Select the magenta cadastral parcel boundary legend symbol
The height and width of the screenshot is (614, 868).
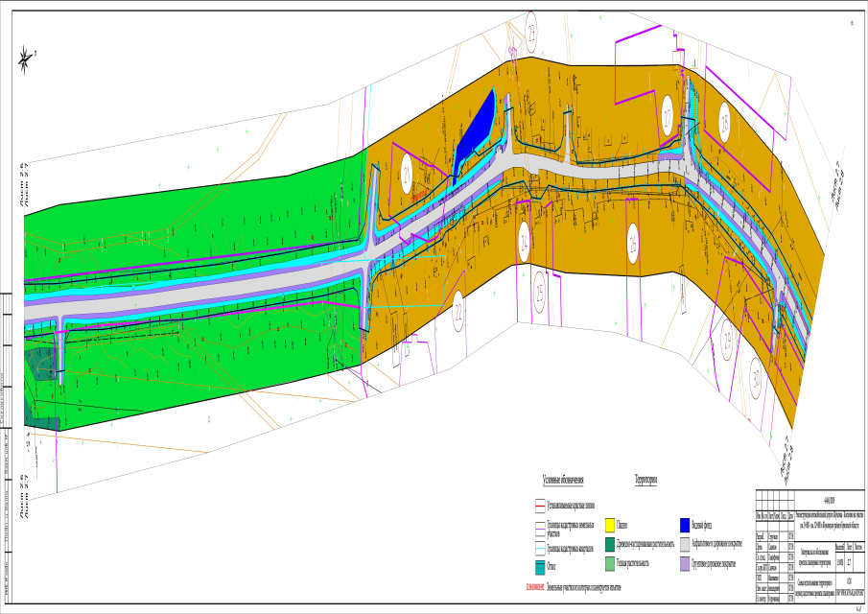click(540, 529)
